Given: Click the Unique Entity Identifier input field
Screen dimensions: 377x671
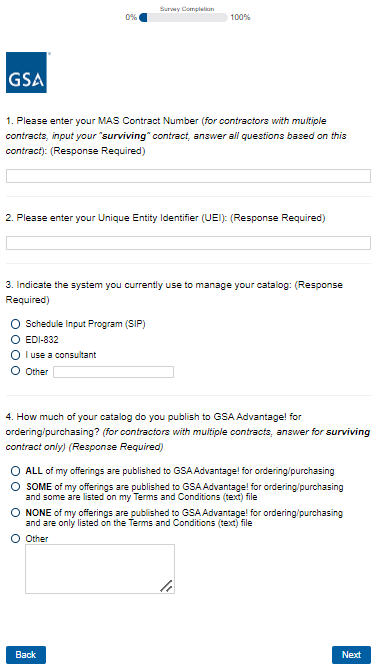Looking at the screenshot, I should [188, 243].
